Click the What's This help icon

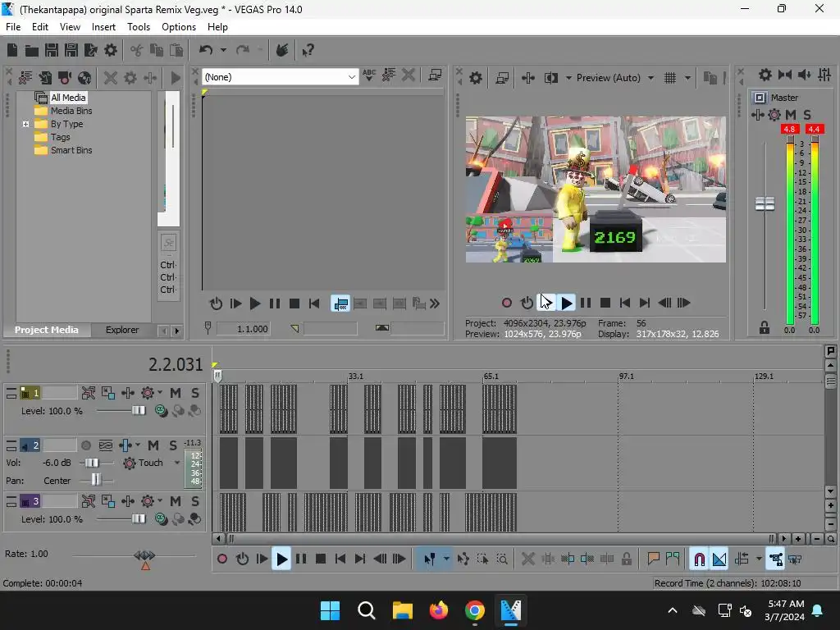click(x=308, y=50)
